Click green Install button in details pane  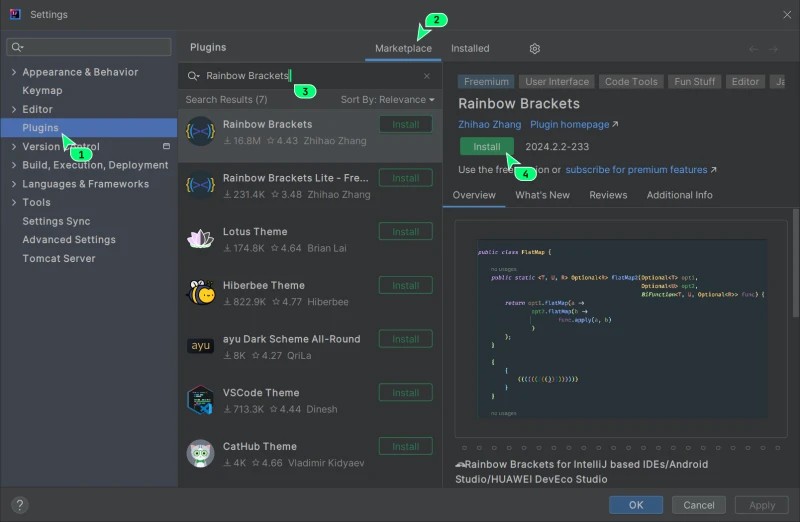pyautogui.click(x=487, y=146)
